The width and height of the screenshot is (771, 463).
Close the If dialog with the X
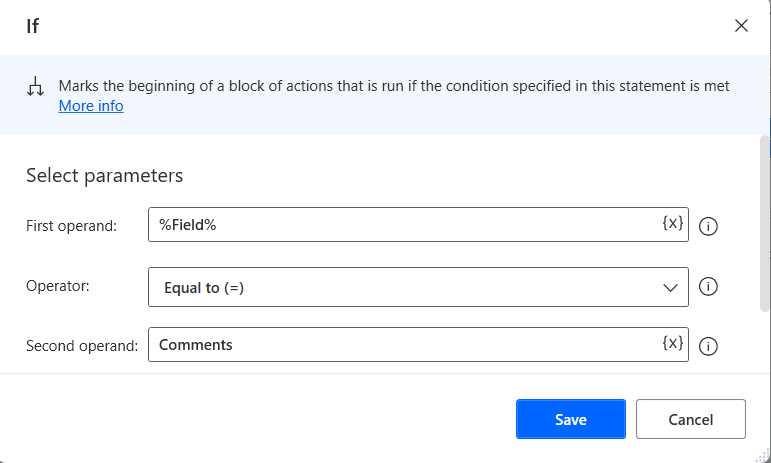point(741,26)
